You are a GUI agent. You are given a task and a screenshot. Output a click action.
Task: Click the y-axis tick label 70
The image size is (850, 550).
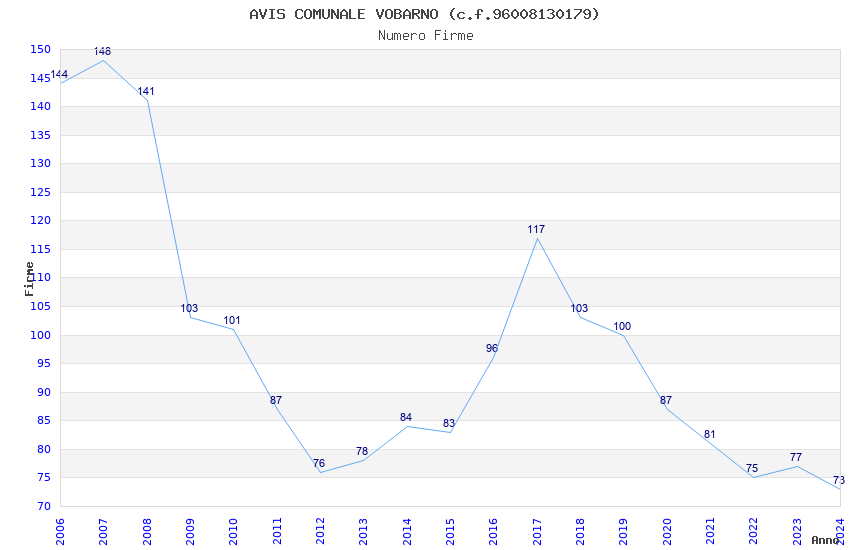coord(43,506)
